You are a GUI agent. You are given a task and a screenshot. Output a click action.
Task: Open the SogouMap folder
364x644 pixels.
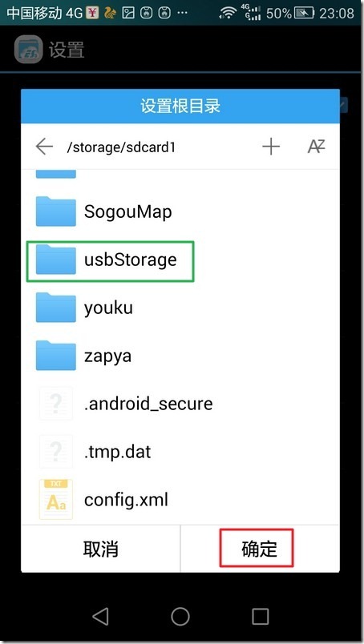[x=180, y=212]
